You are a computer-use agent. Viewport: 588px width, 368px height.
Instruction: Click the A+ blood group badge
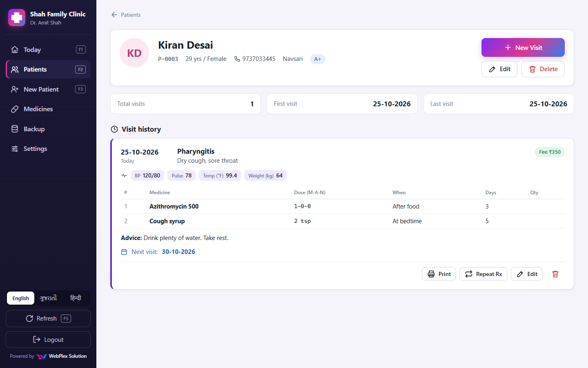pyautogui.click(x=318, y=59)
